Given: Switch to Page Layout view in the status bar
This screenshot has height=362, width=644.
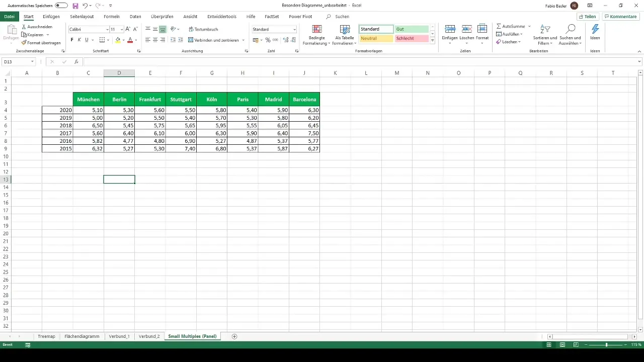Looking at the screenshot, I should (x=562, y=345).
